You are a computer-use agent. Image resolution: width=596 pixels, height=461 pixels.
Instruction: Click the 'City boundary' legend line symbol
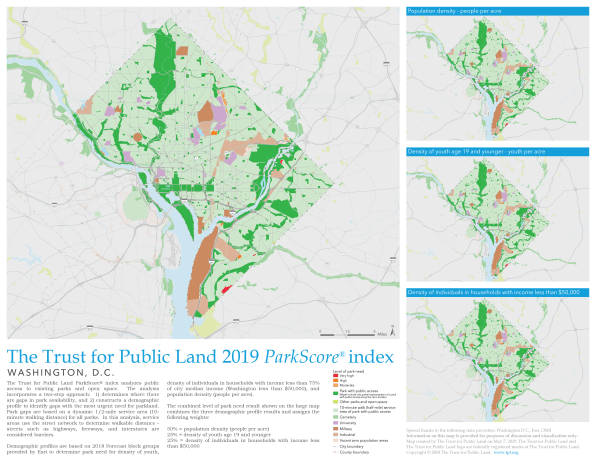(336, 447)
